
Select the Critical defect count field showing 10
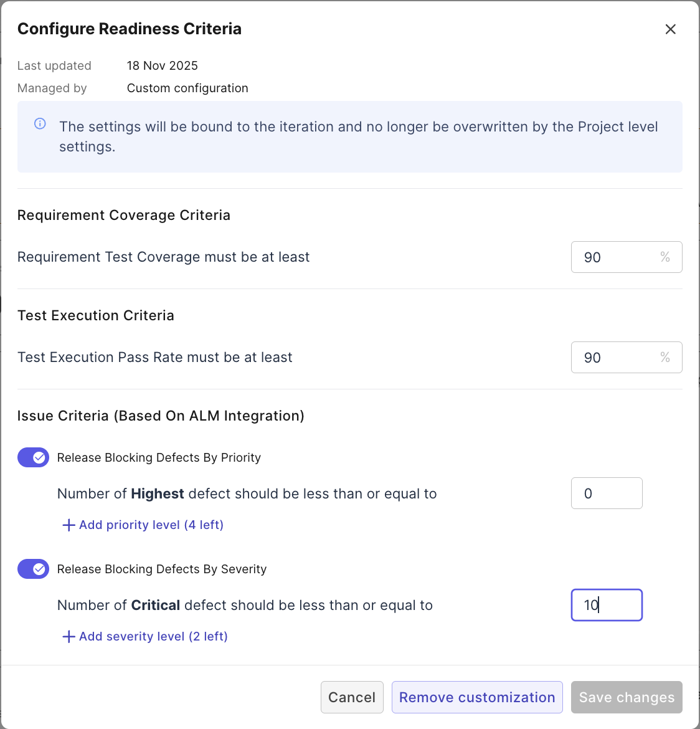[606, 604]
